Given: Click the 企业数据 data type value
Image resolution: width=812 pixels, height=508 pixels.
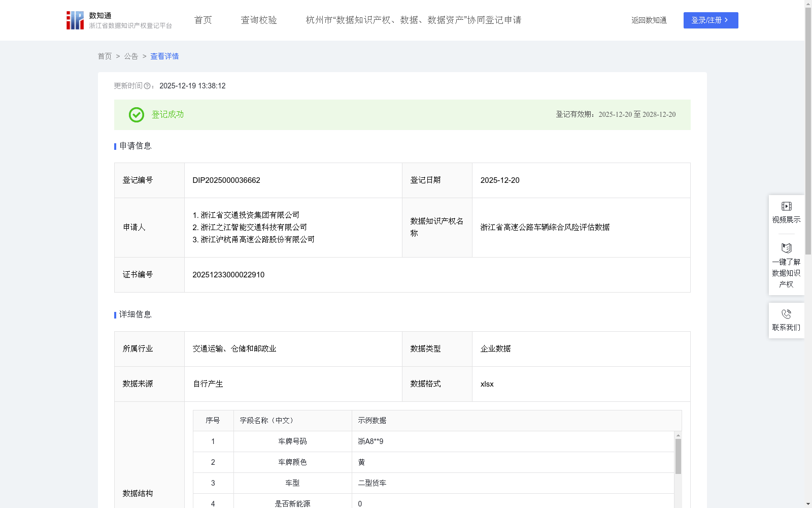Looking at the screenshot, I should (x=496, y=349).
